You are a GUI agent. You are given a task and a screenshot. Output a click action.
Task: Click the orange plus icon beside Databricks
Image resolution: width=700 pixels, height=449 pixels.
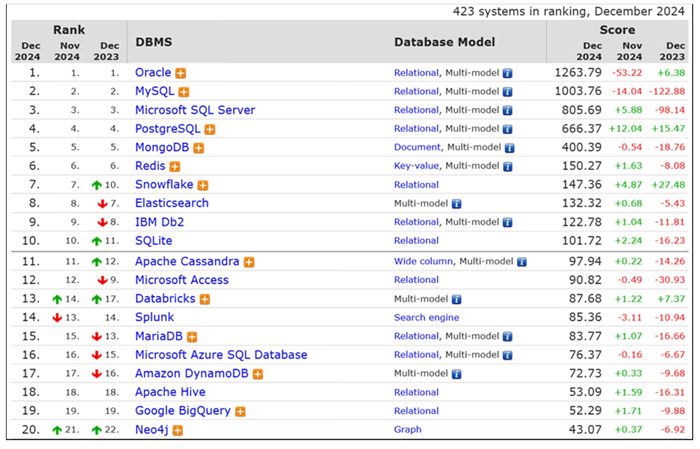(204, 299)
